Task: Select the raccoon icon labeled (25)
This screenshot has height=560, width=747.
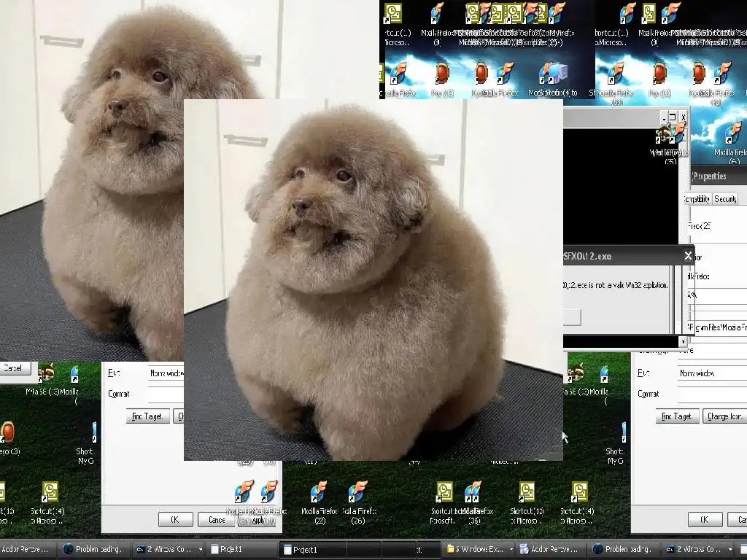Action: 665,134
